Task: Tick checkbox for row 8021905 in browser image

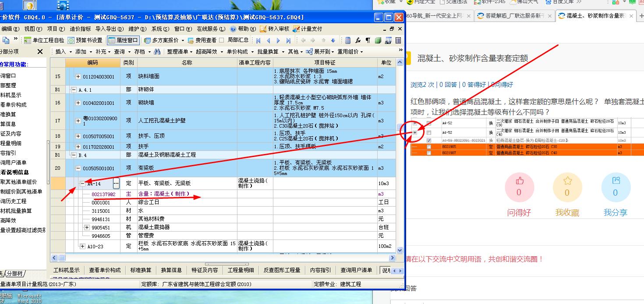Action: pos(429,147)
